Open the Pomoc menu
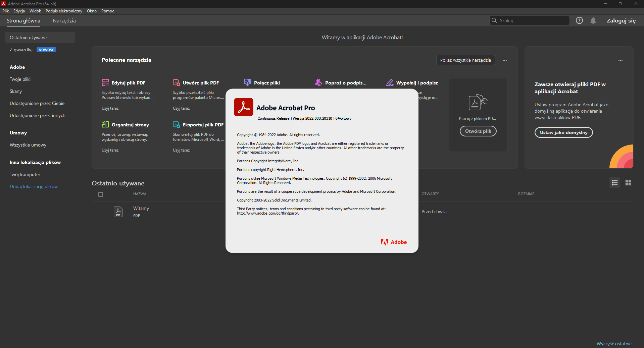Viewport: 644px width, 348px height. point(108,11)
